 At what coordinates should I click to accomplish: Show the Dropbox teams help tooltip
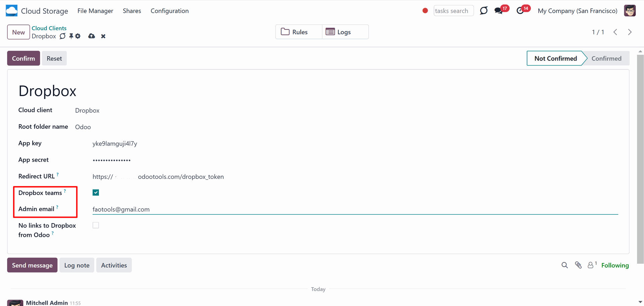[65, 191]
